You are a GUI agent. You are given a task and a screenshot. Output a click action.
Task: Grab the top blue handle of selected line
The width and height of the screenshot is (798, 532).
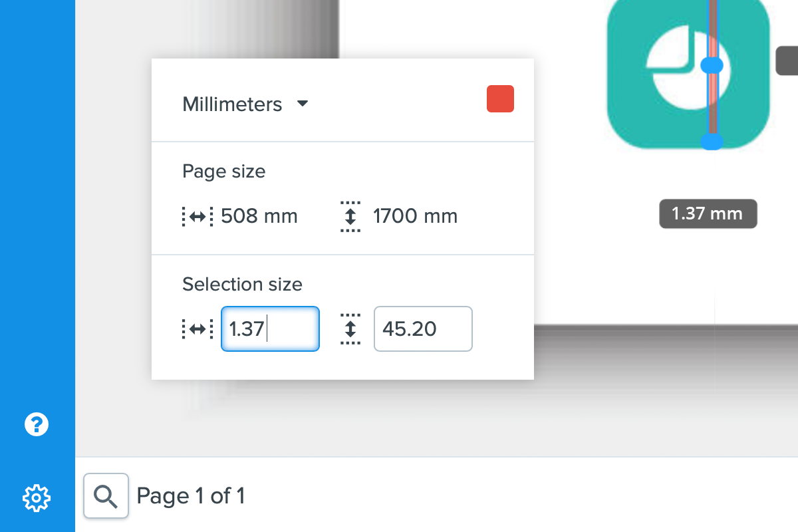pyautogui.click(x=712, y=65)
